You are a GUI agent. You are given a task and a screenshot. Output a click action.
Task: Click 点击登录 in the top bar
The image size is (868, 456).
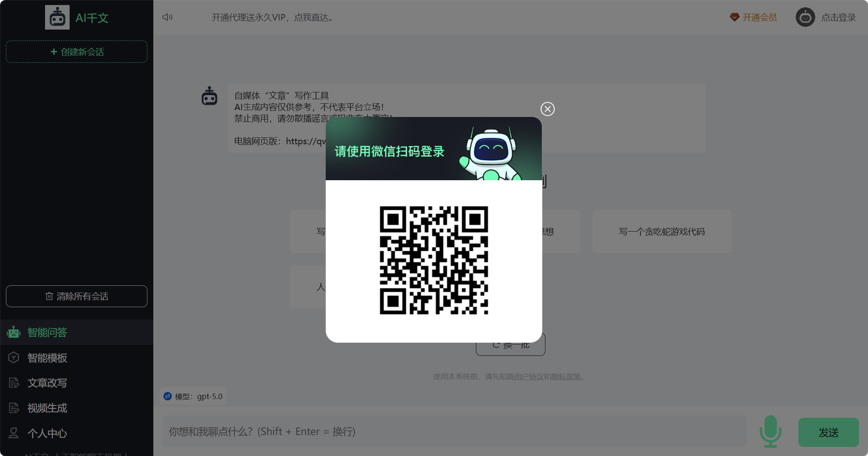click(838, 17)
